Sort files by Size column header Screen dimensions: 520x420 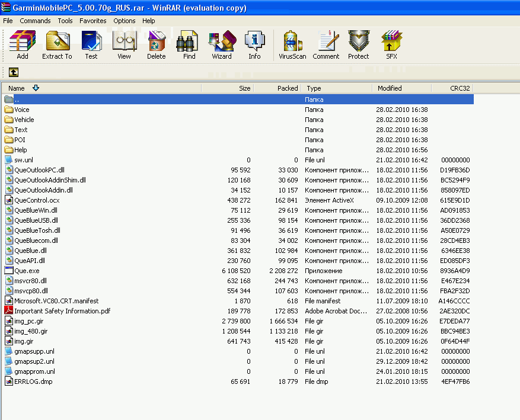coord(244,88)
